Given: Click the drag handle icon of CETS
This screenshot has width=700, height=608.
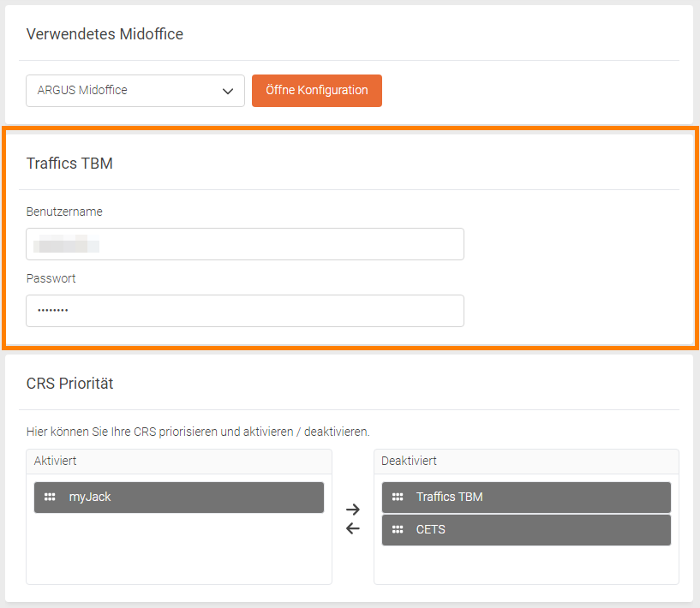Looking at the screenshot, I should (398, 529).
